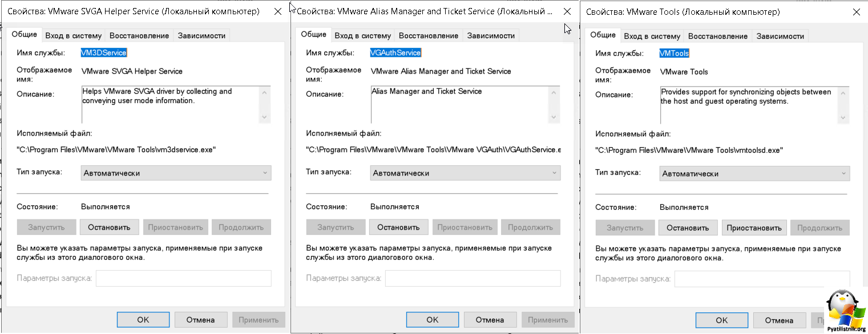Close the VMware Tools properties window
The width and height of the screenshot is (868, 334).
(856, 12)
